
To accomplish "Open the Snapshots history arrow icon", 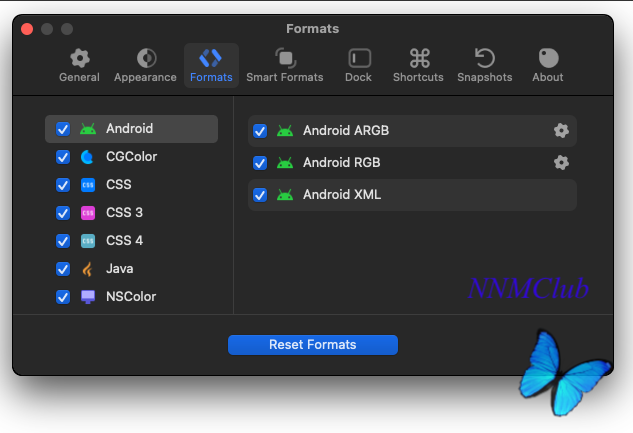I will pyautogui.click(x=484, y=58).
